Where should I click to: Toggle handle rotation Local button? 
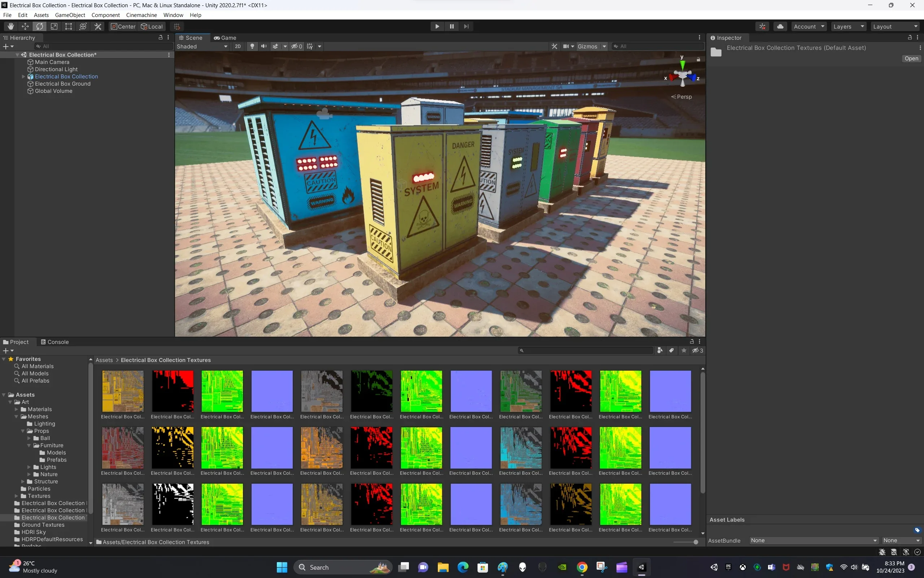152,26
